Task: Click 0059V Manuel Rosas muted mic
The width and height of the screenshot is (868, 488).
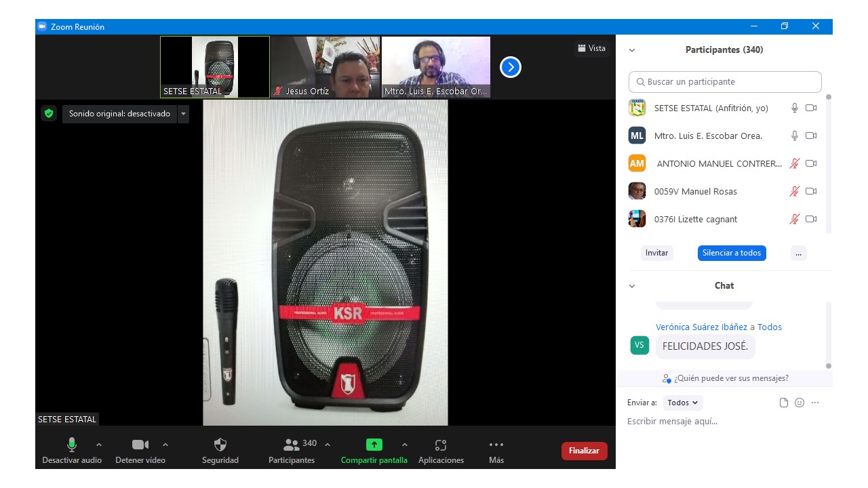Action: pyautogui.click(x=795, y=191)
